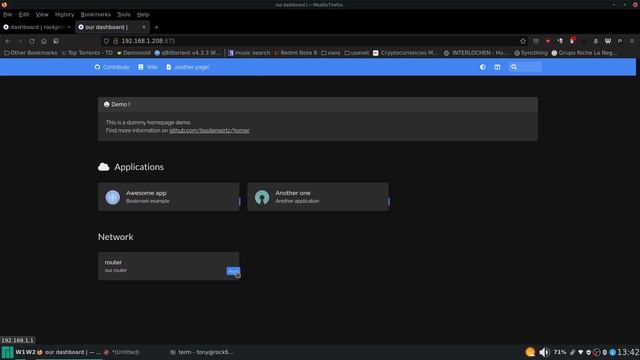Open the View menu
Image resolution: width=640 pixels, height=360 pixels.
click(42, 15)
